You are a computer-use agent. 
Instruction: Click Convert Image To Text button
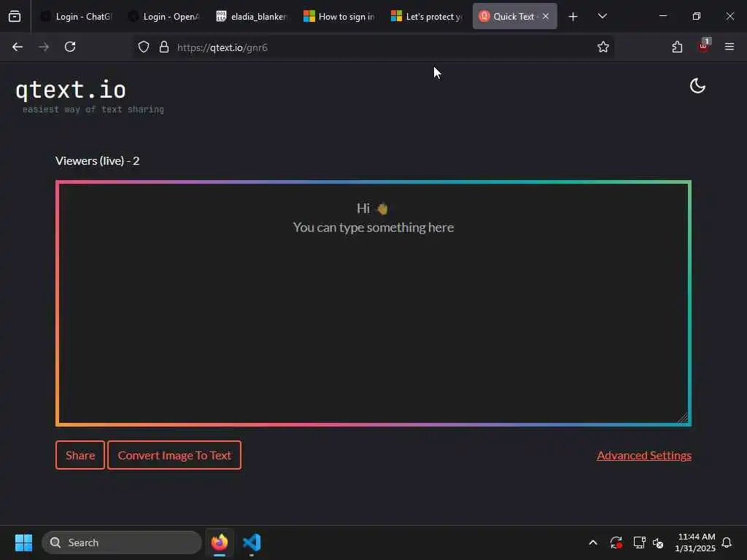(x=174, y=455)
